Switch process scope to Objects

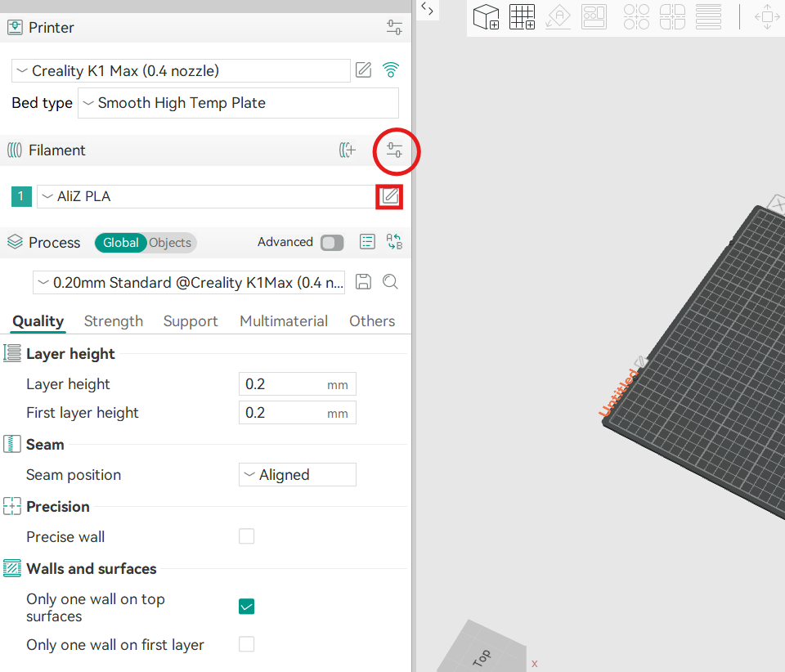(x=170, y=243)
